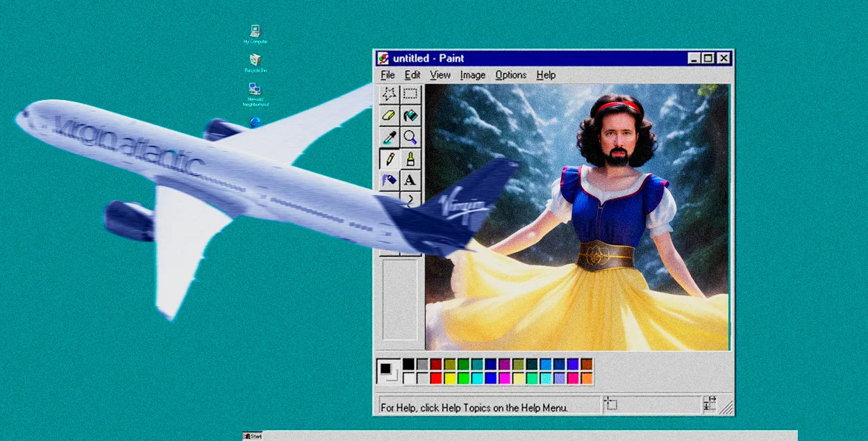The width and height of the screenshot is (868, 441).
Task: Choose the bright red swatch
Action: pyautogui.click(x=436, y=378)
